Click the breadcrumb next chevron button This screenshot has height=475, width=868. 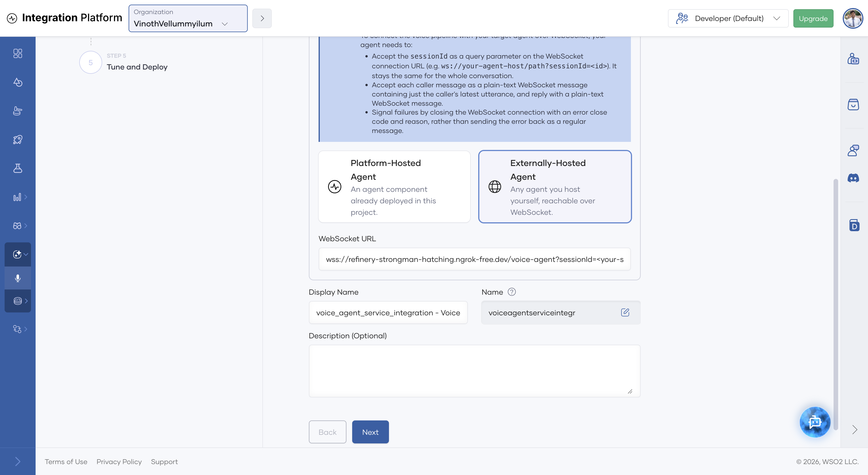pyautogui.click(x=262, y=18)
